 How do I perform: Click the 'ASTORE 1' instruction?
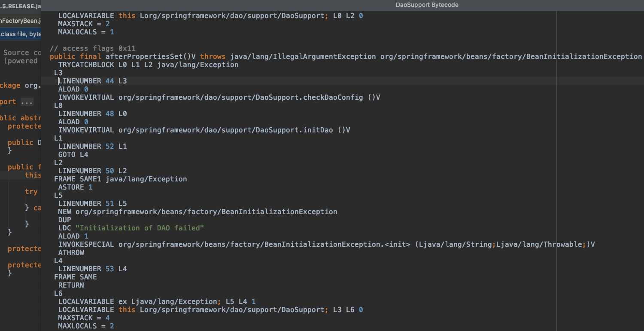[x=75, y=187]
